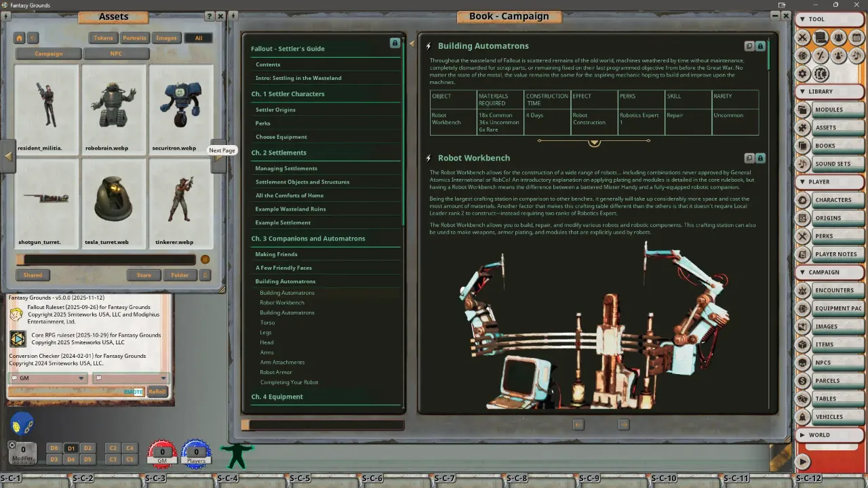The image size is (868, 488).
Task: Click the blue Fallout dice icon
Action: (x=22, y=424)
